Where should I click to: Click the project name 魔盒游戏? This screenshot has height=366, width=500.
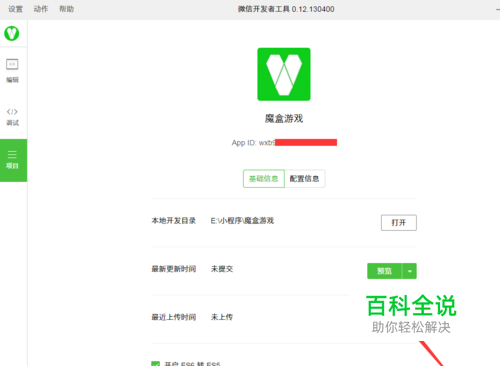point(284,119)
